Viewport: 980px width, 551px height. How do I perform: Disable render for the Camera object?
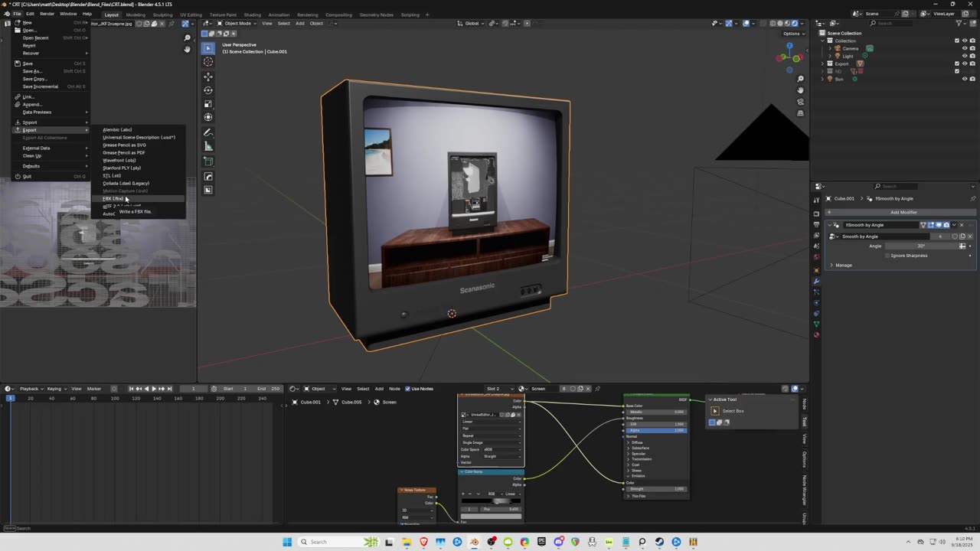pyautogui.click(x=972, y=48)
